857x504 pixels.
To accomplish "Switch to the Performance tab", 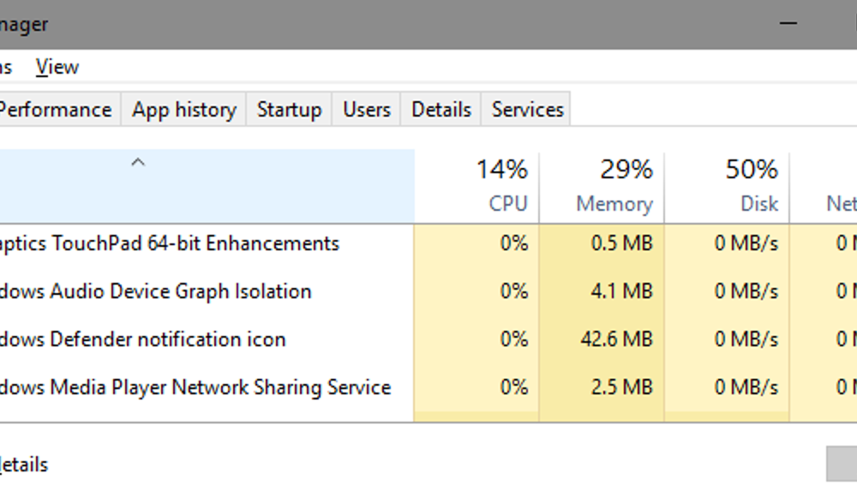I will (55, 109).
